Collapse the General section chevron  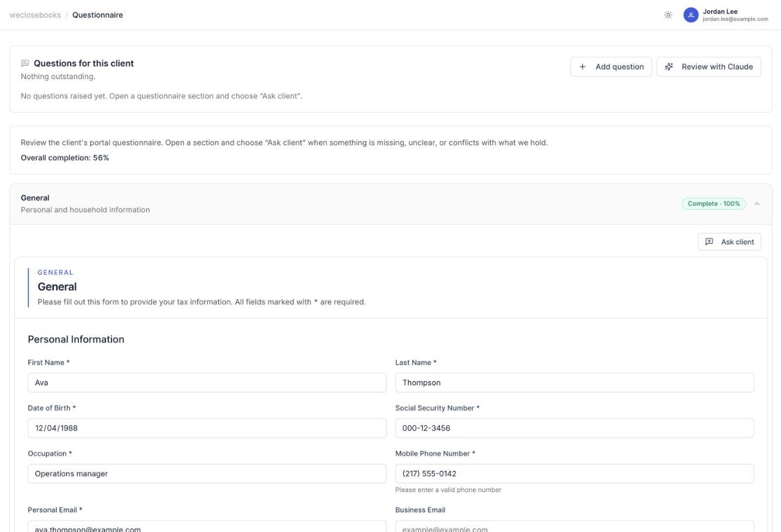[x=757, y=203]
